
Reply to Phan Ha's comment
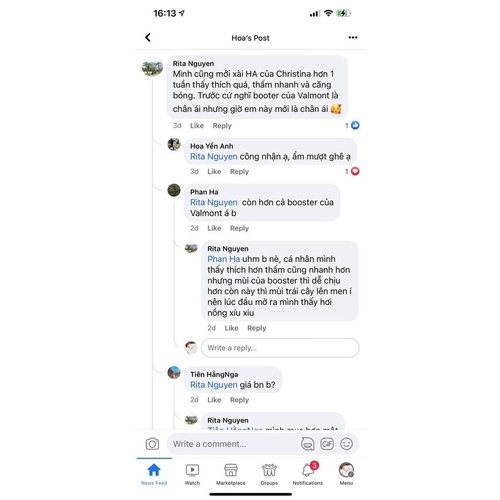[x=239, y=228]
